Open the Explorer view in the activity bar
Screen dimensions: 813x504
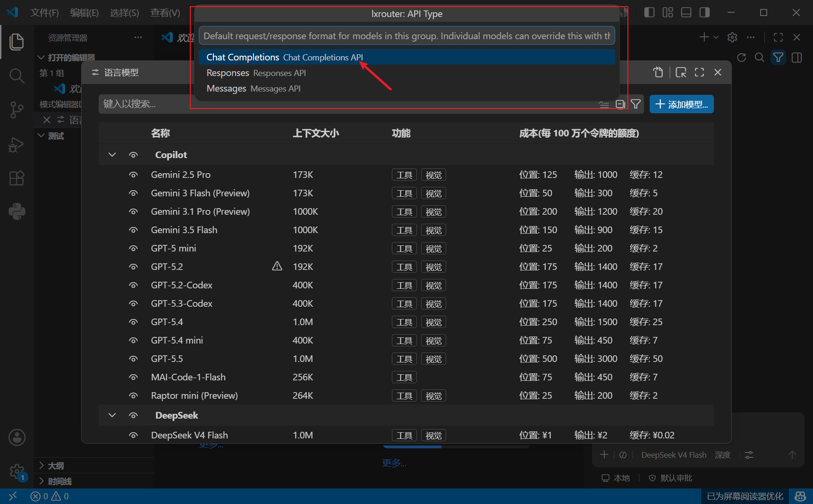[17, 42]
